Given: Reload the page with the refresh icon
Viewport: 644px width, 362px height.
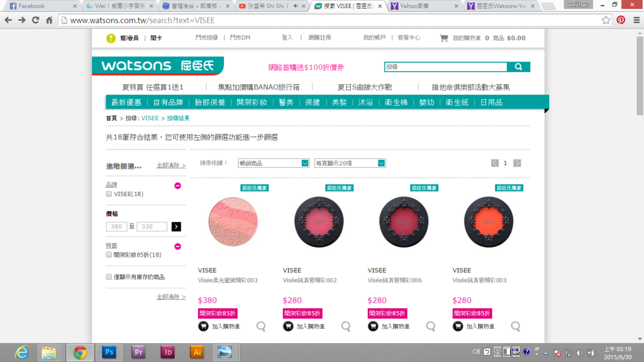Looking at the screenshot, I should click(x=36, y=20).
